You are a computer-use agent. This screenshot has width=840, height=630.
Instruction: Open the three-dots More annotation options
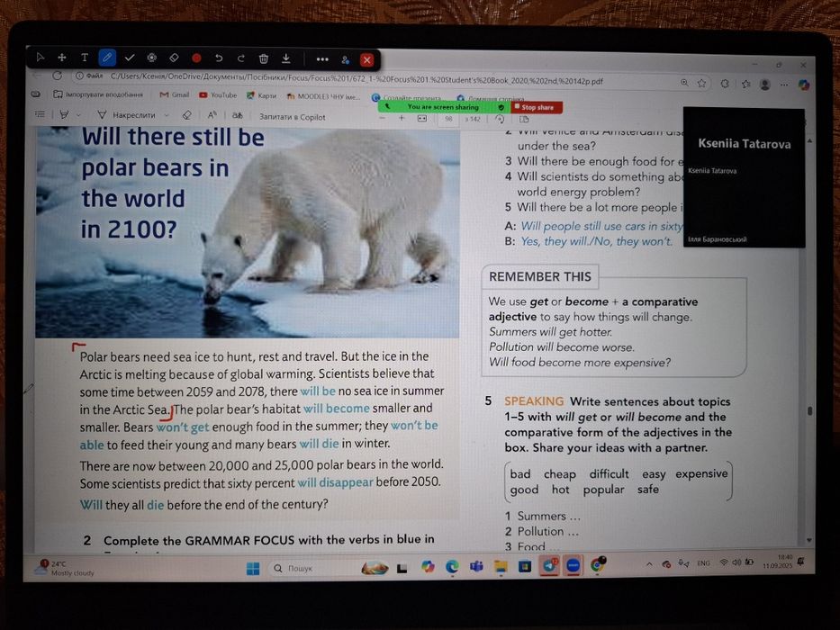pyautogui.click(x=322, y=58)
